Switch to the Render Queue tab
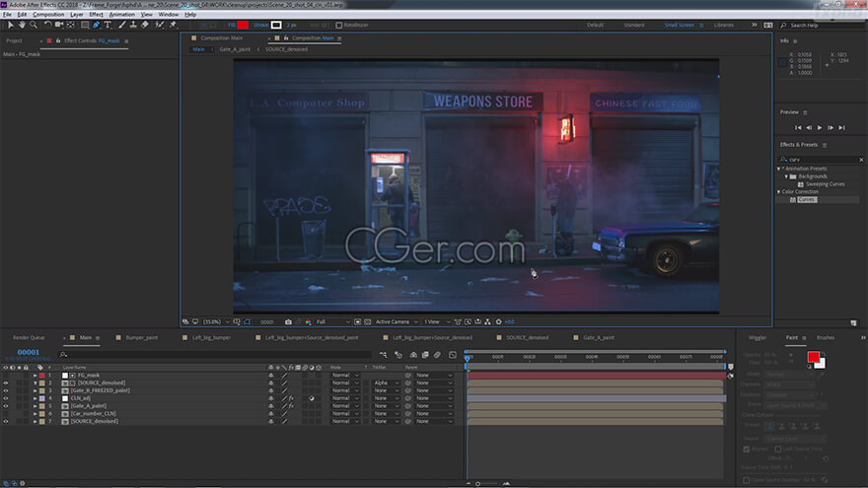868x488 pixels. [x=29, y=337]
